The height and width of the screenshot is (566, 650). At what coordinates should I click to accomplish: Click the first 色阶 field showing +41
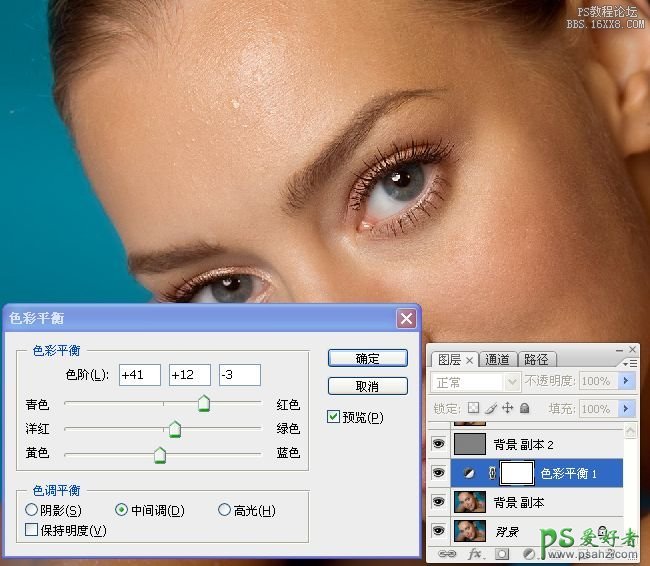(140, 375)
